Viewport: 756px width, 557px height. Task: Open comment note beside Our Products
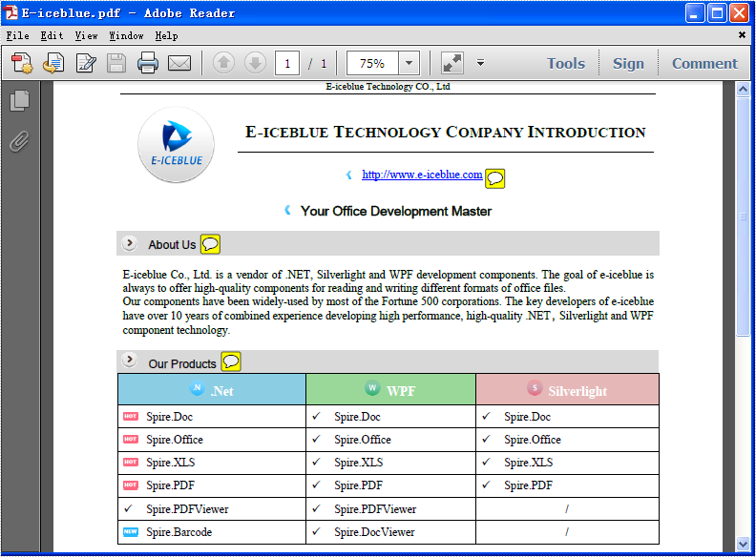231,361
